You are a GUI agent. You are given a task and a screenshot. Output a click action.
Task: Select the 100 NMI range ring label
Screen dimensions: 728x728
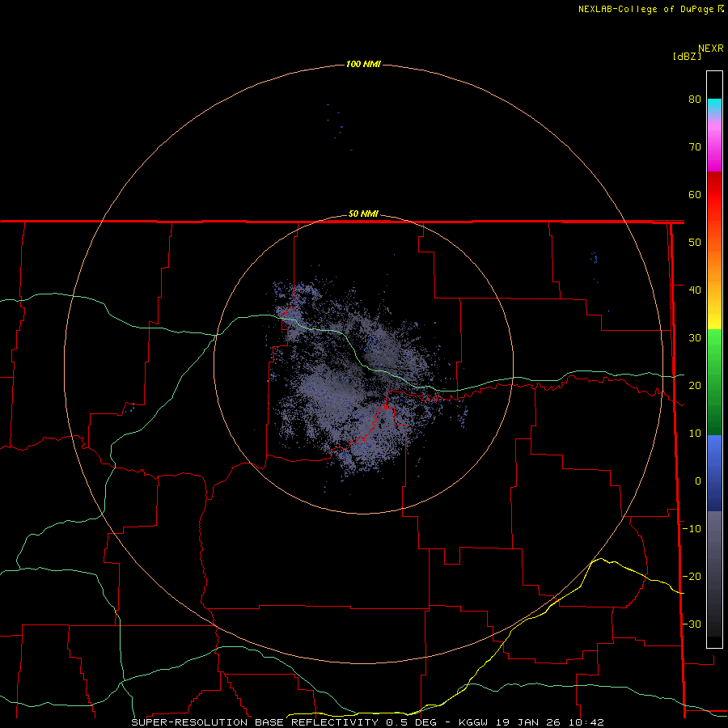tap(363, 64)
